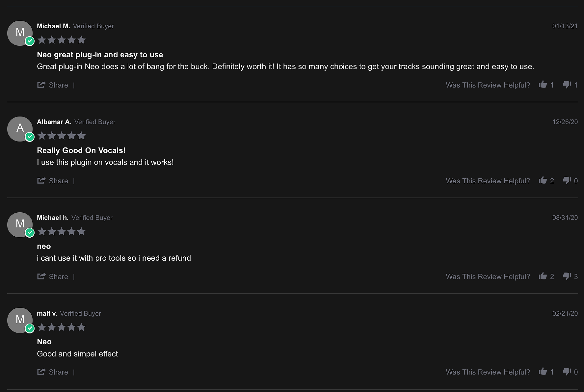Share Michael M.'s review
Screen dimensions: 584x392
[x=53, y=85]
